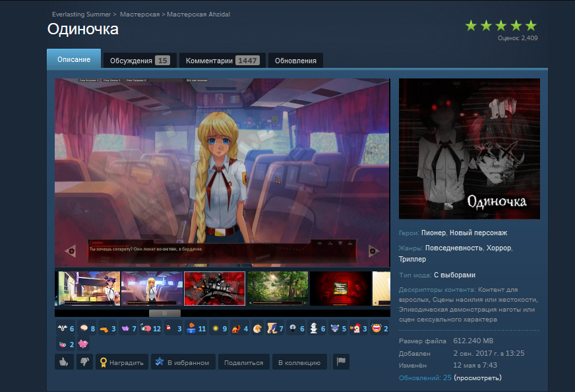
Task: Click the Обновлений: 25 updates count
Action: (425, 378)
